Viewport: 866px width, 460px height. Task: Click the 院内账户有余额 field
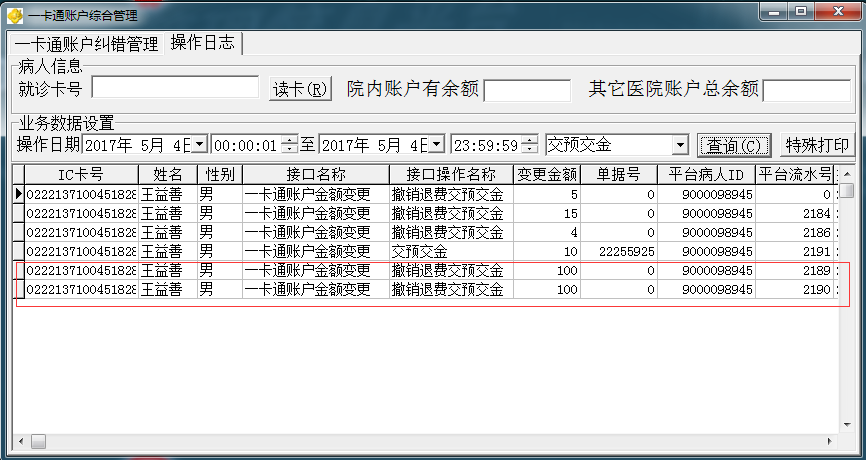click(527, 91)
